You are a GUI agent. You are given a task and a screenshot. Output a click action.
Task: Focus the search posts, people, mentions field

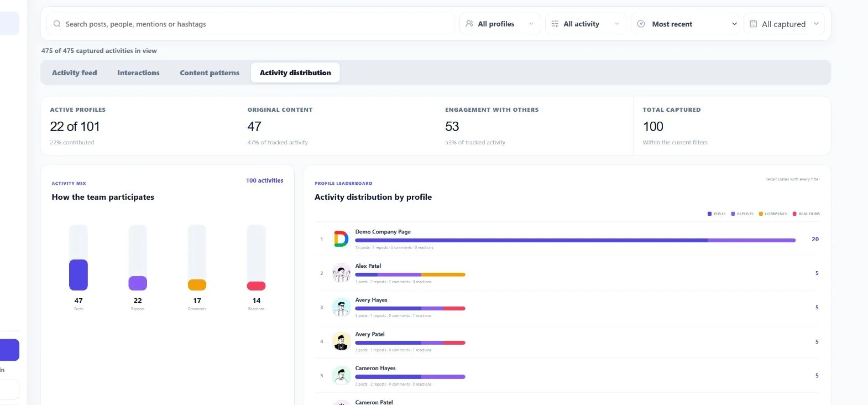pos(251,24)
